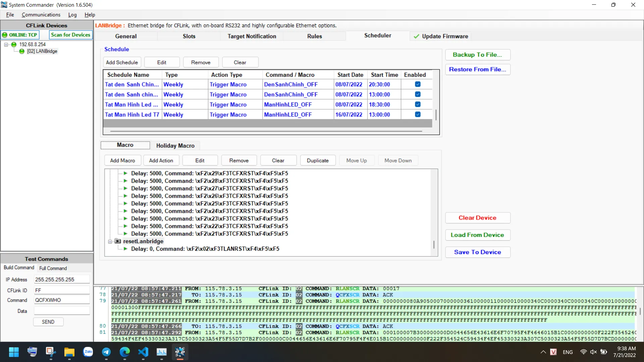Click the green LANBridge device status icon

pos(22,51)
